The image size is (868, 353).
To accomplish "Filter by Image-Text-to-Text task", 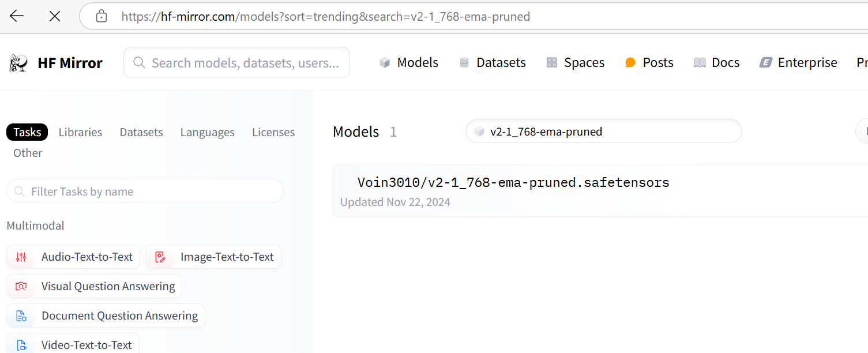I will coord(213,257).
